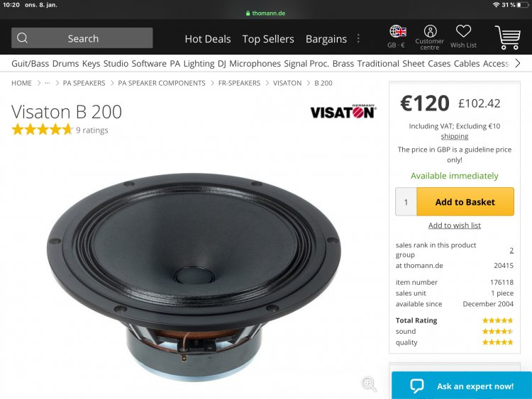Screen dimensions: 532x399
Task: Open the shopping basket cart icon
Action: pyautogui.click(x=507, y=37)
